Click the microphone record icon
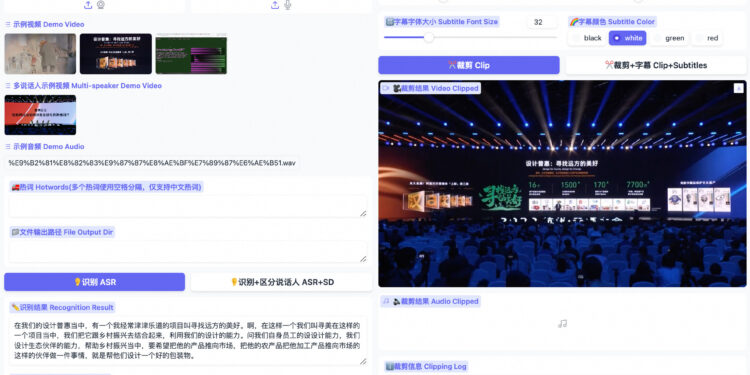Screen dimensions: 750x375 (x=287, y=5)
